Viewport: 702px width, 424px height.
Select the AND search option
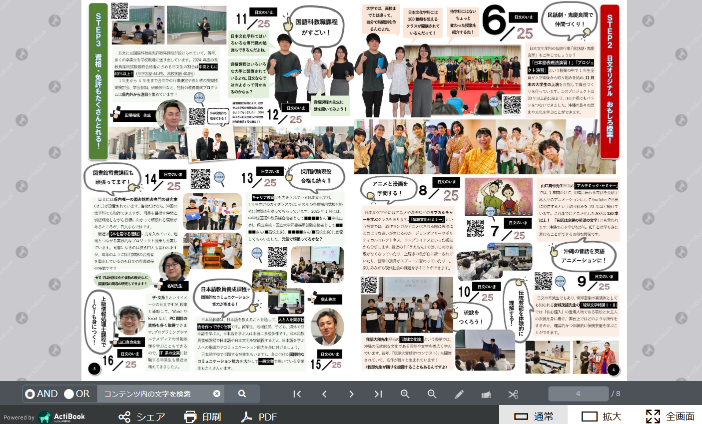30,394
